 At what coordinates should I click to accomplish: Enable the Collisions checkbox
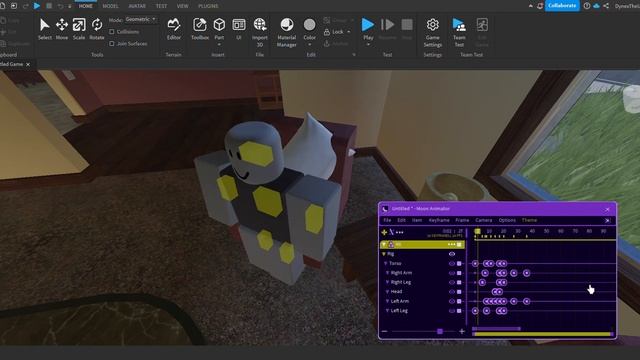tap(112, 31)
